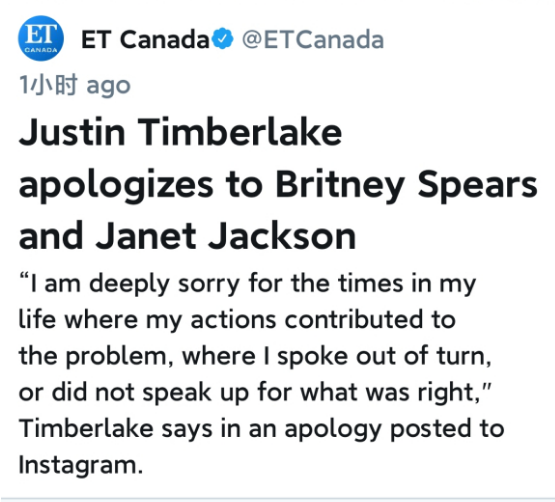555x502 pixels.
Task: Click the sentence Timberlake says in an apology
Action: [x=262, y=429]
